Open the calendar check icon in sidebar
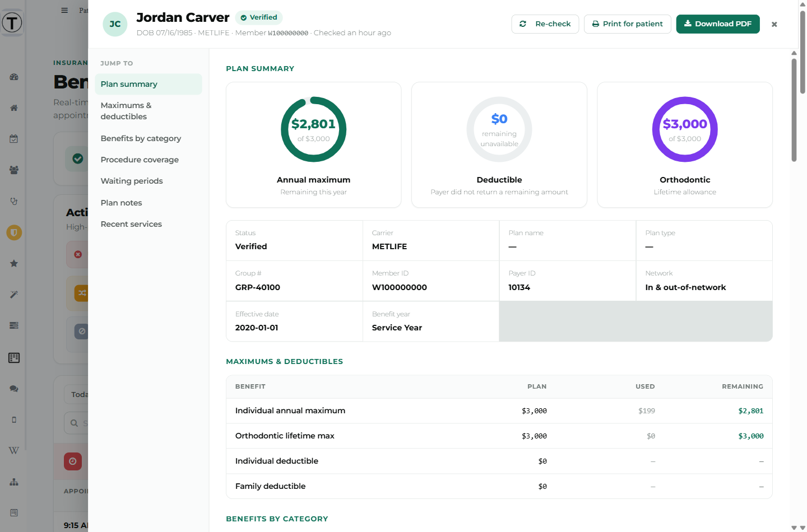807x532 pixels. pyautogui.click(x=14, y=138)
